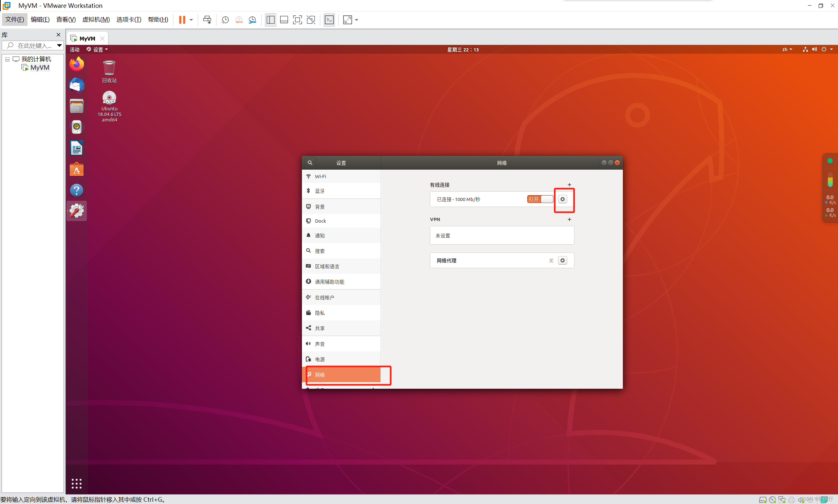This screenshot has height=504, width=838.
Task: Select Wi-Fi in settings sidebar
Action: tap(341, 176)
